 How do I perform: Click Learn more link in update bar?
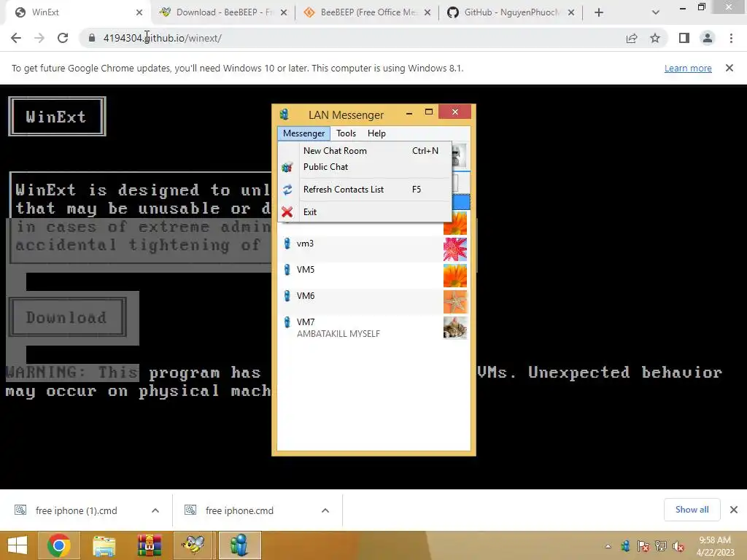pyautogui.click(x=688, y=68)
